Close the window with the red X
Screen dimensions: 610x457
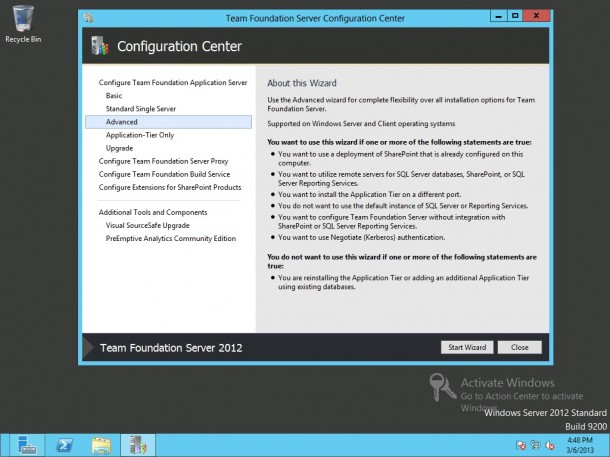point(536,16)
